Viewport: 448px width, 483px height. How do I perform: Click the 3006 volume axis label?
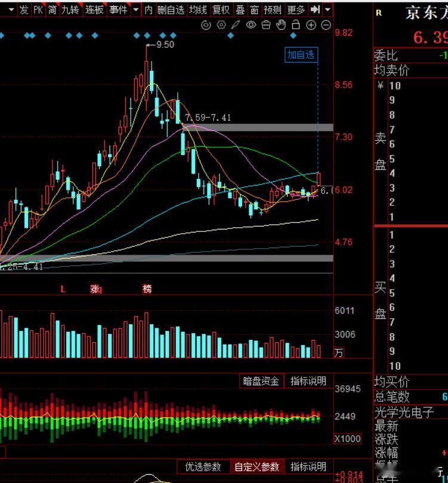345,335
